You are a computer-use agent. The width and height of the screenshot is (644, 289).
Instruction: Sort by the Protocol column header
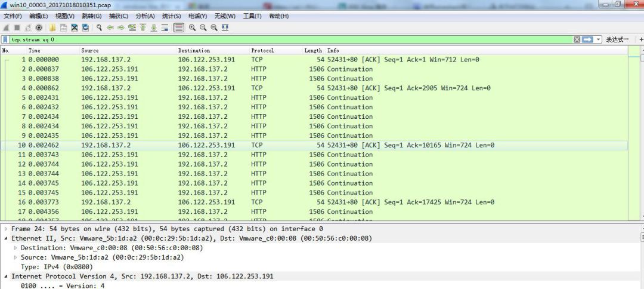point(276,50)
